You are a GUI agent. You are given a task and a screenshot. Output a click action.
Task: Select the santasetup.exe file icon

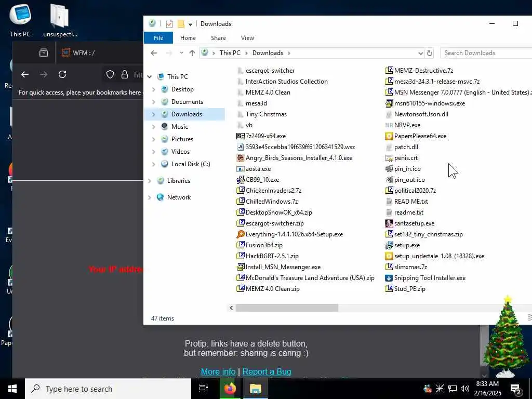pyautogui.click(x=389, y=223)
